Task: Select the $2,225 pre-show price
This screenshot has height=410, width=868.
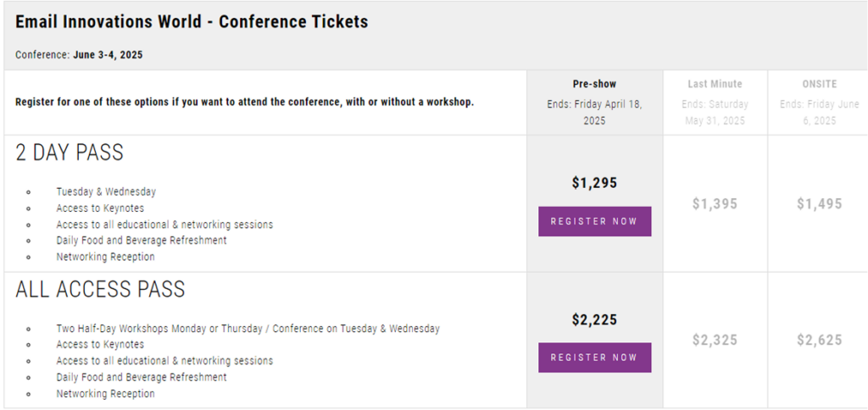Action: (x=594, y=320)
